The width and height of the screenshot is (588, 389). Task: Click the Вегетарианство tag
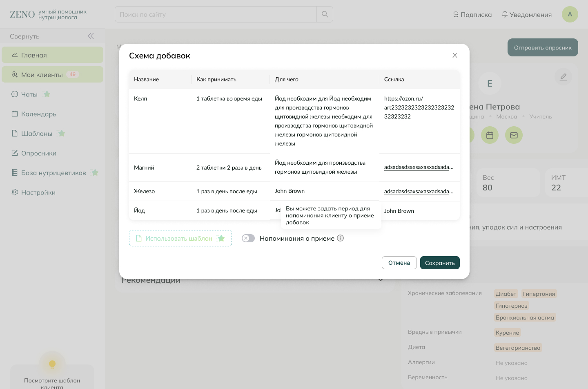518,348
